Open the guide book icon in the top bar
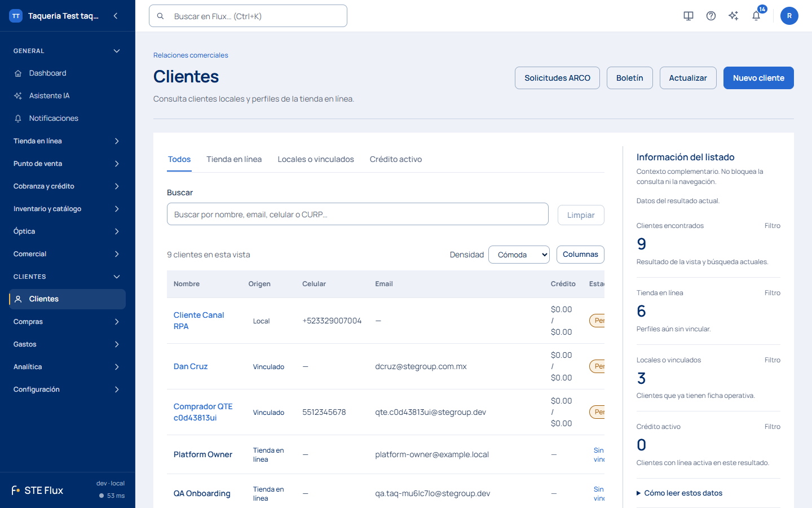The image size is (812, 508). 689,16
